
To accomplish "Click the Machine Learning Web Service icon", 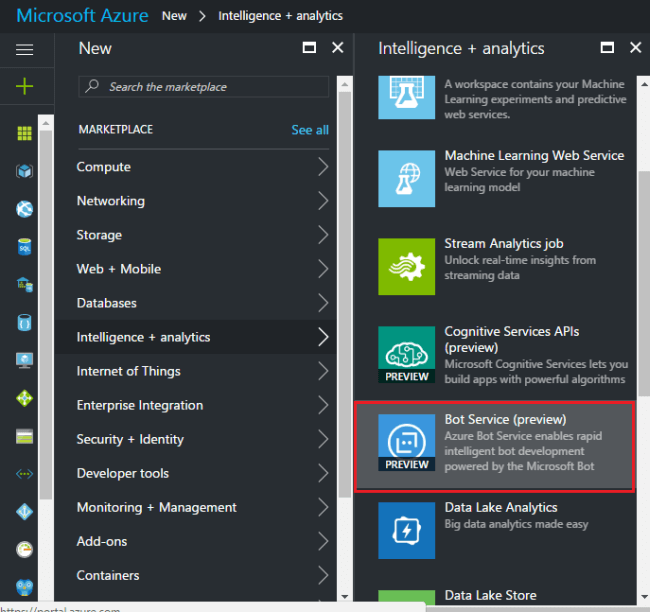I will (x=406, y=178).
